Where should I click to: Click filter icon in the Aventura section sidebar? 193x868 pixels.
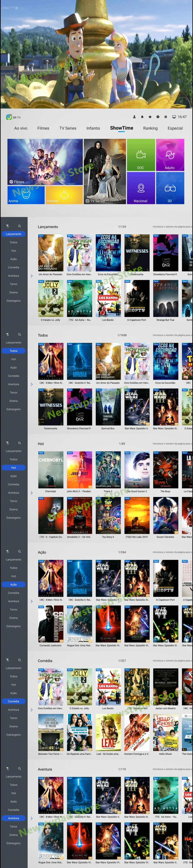coord(7,769)
